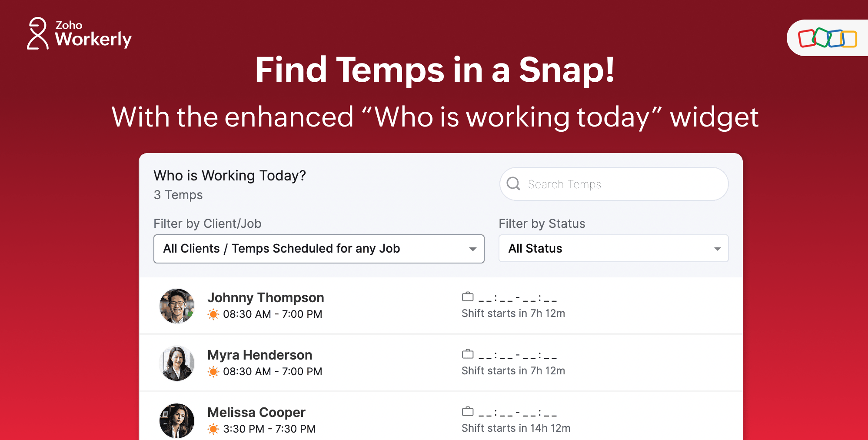
Task: Click the Filter by Status label
Action: 542,223
